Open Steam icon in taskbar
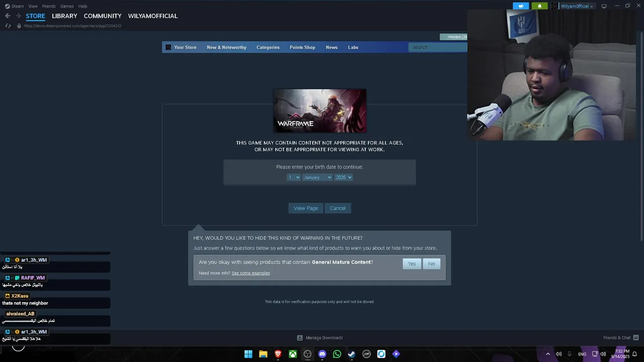 coord(352,354)
